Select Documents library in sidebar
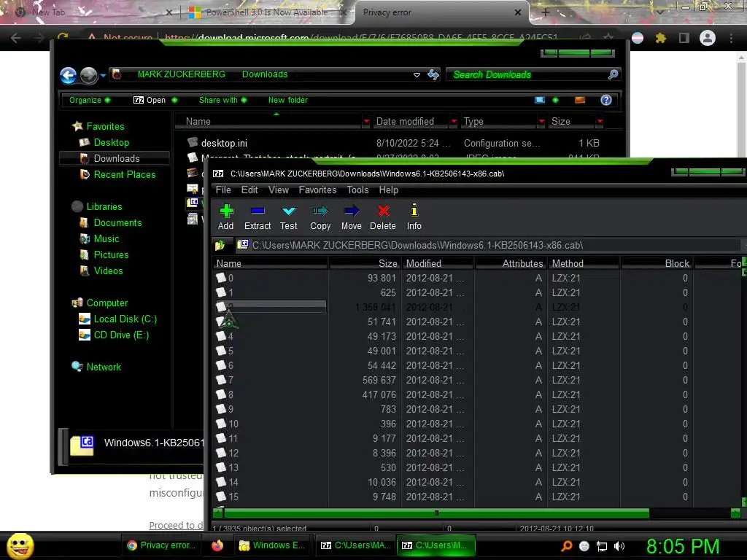This screenshot has height=560, width=747. tap(117, 222)
